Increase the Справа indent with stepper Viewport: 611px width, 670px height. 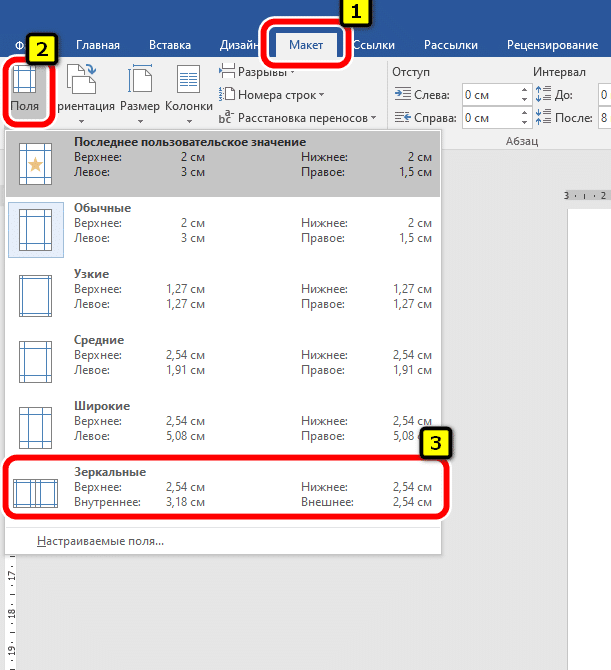[x=525, y=113]
